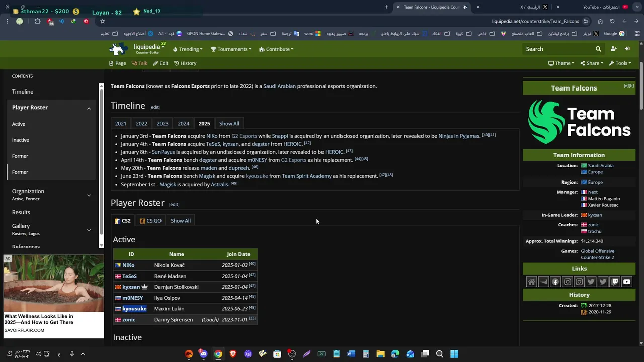644x362 pixels.
Task: Open the Talk page tab
Action: click(x=139, y=63)
